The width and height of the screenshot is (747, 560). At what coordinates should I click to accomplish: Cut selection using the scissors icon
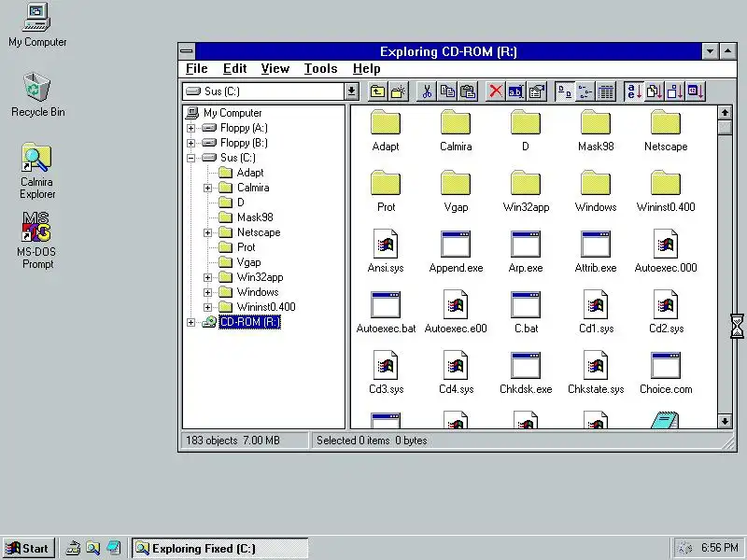[427, 91]
